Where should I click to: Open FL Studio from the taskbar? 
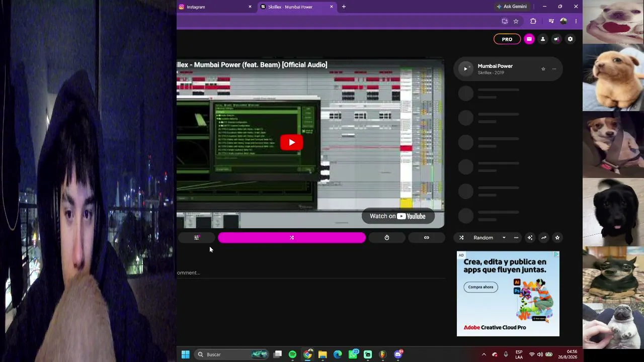click(x=383, y=354)
